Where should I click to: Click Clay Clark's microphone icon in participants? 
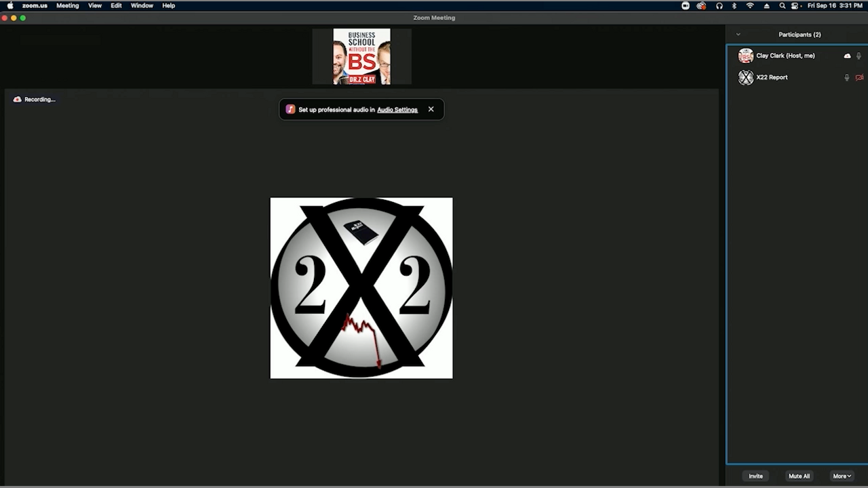(x=859, y=56)
